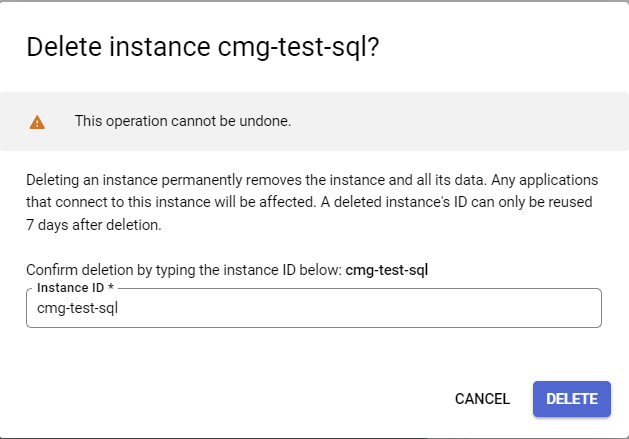629x439 pixels.
Task: Click the orange warning triangle icon
Action: pos(37,122)
